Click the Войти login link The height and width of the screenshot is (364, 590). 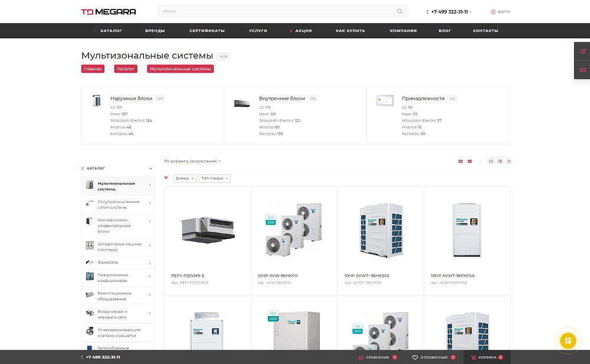(x=500, y=12)
